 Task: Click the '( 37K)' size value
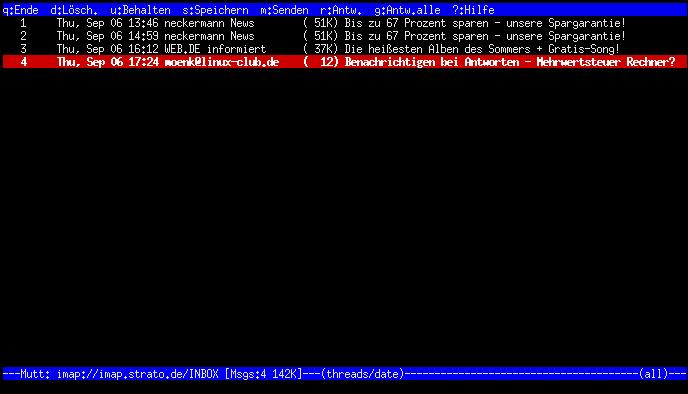tap(321, 49)
